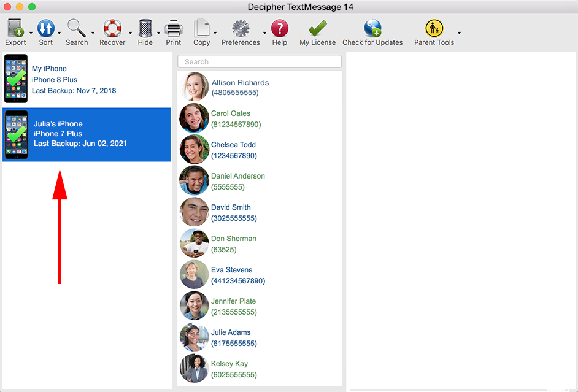Screen dimensions: 578x392
Task: Open the yellow Parent Tools icon
Action: coord(434,28)
